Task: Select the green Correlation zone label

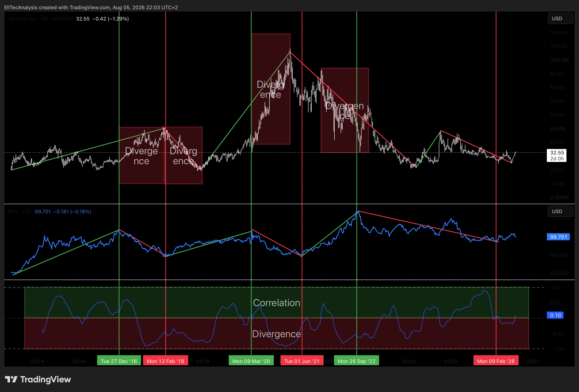Action: coord(277,303)
